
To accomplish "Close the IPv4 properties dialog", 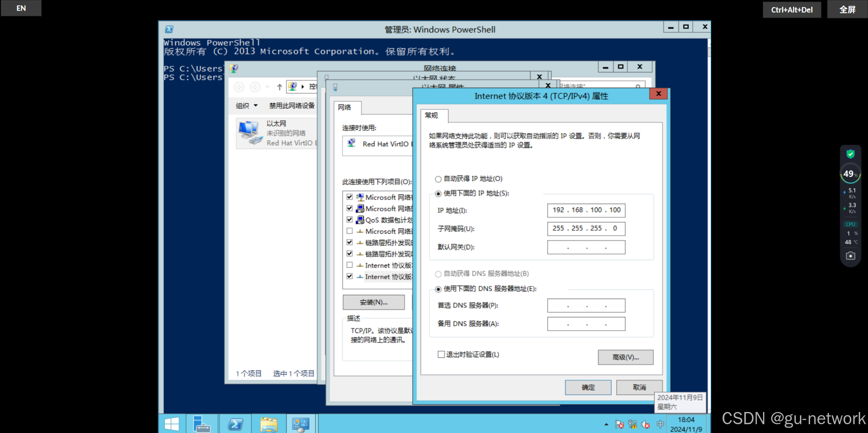I will coord(658,94).
